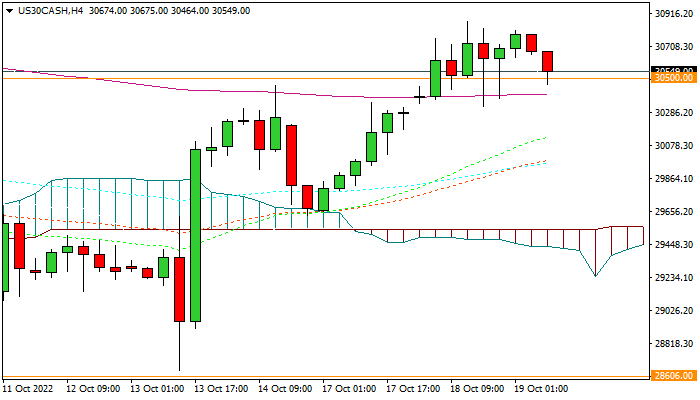Click the 17 Oct 01:00 time label
The height and width of the screenshot is (400, 700).
(x=347, y=388)
